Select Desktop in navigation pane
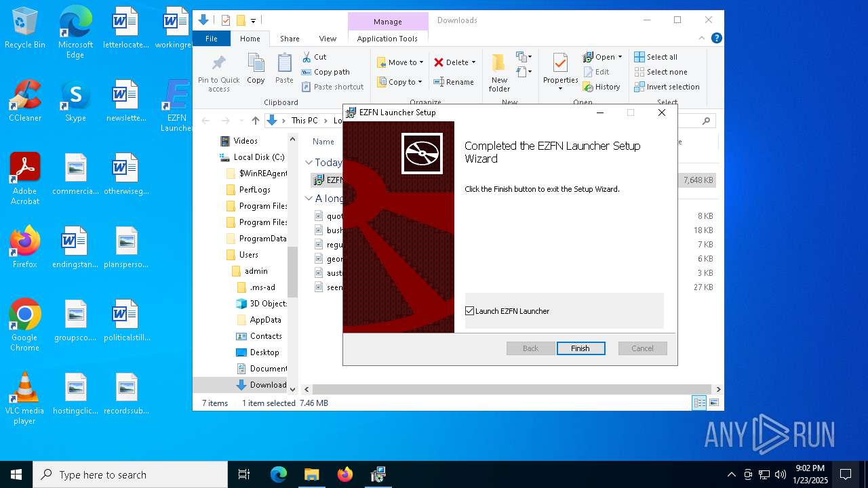The height and width of the screenshot is (488, 868). coord(264,352)
